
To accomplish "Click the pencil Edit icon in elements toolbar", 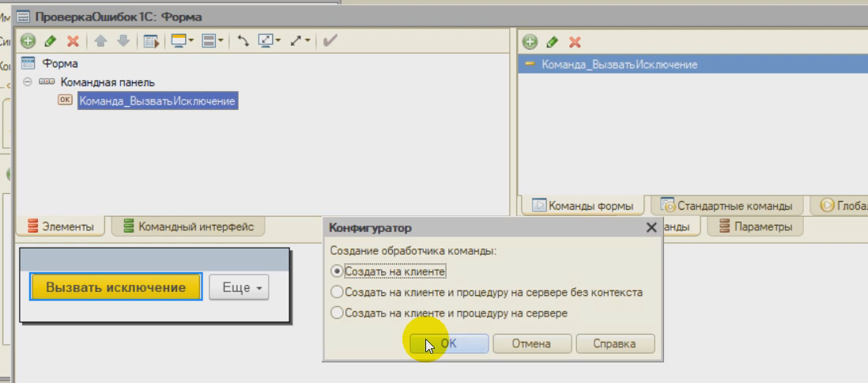I will tap(51, 40).
